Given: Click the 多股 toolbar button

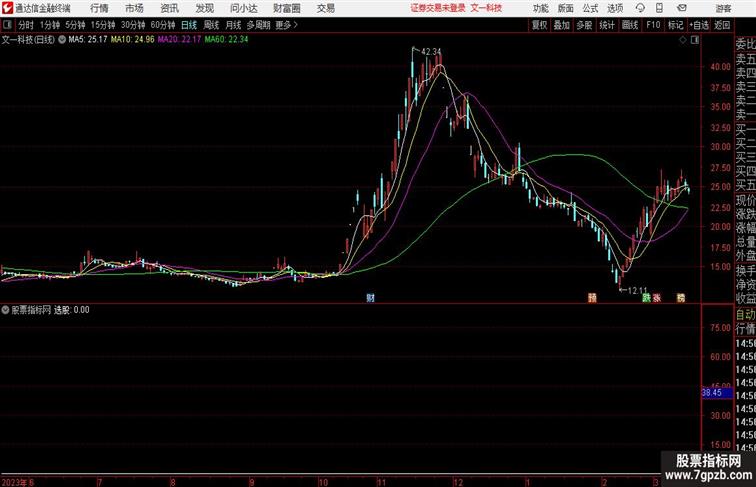Looking at the screenshot, I should pyautogui.click(x=584, y=25).
